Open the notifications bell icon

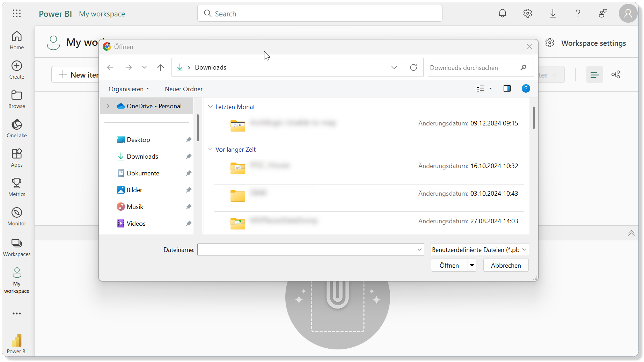point(502,14)
